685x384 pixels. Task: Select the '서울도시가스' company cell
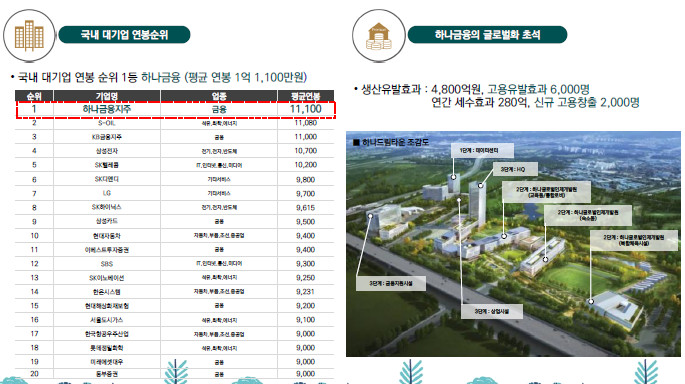[x=107, y=320]
